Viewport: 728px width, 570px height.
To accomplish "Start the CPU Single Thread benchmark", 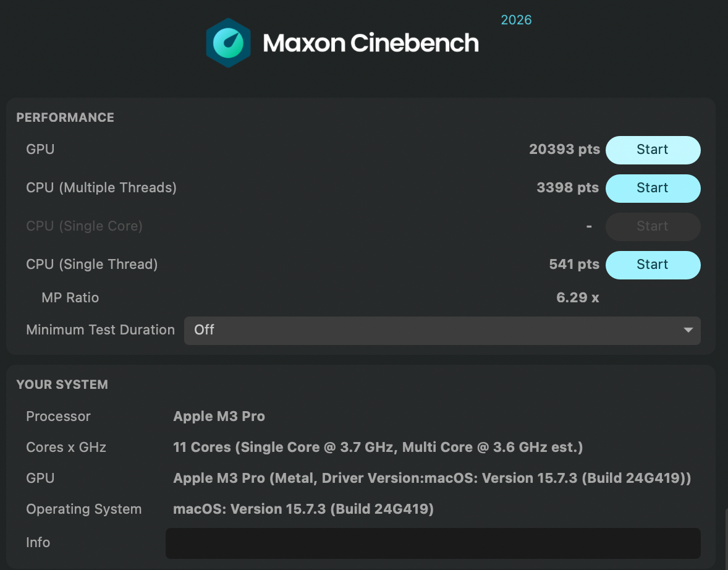I will pyautogui.click(x=653, y=265).
